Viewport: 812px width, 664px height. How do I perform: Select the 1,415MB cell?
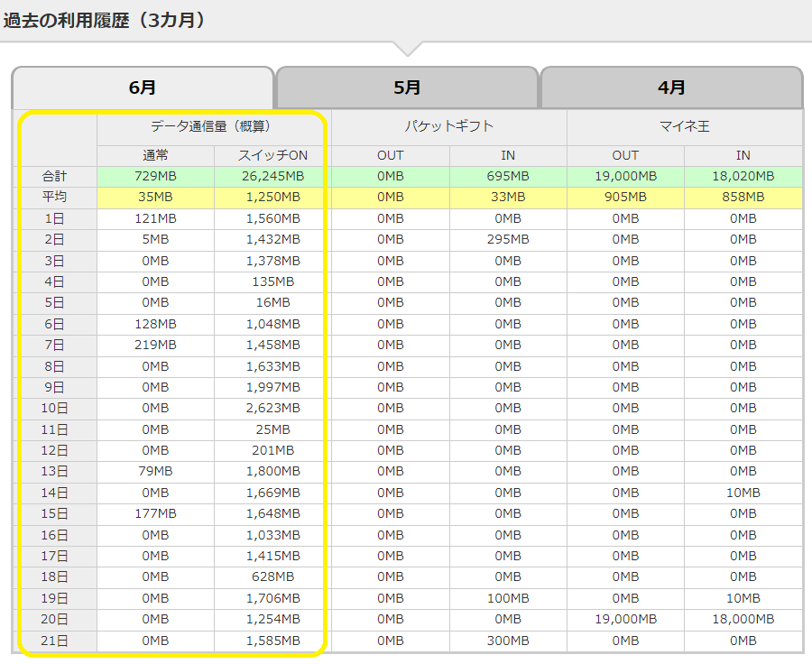click(272, 557)
